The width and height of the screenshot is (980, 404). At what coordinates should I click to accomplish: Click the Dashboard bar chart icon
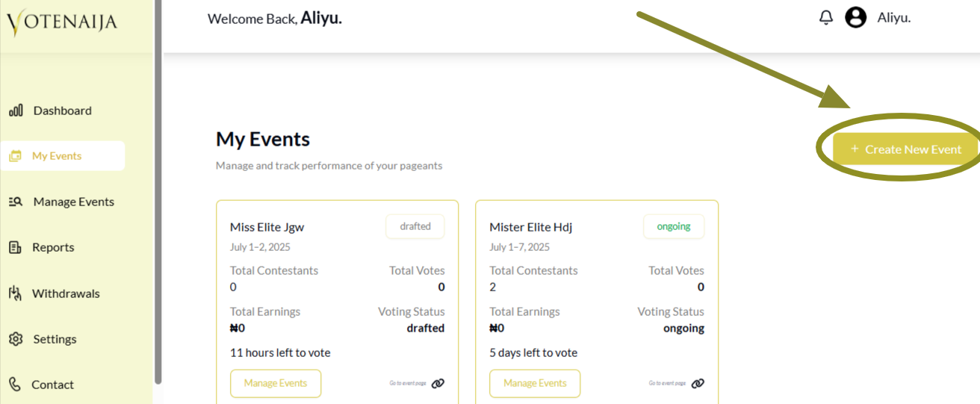[16, 111]
